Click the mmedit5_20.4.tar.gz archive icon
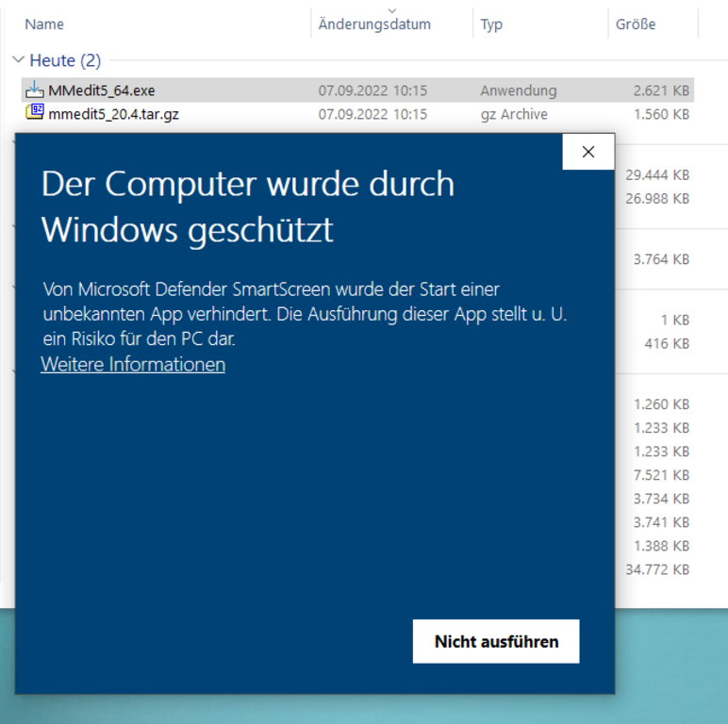The image size is (728, 724). coord(35,114)
